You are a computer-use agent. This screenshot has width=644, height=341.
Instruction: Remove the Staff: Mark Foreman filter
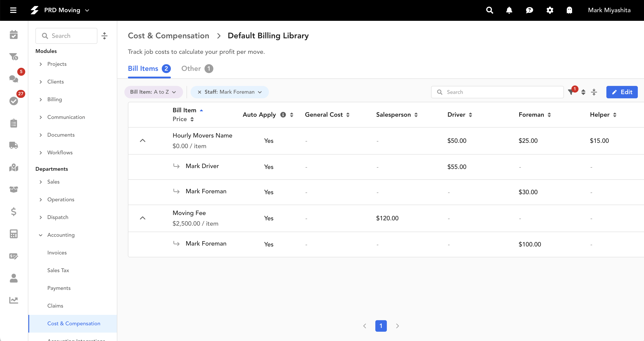tap(199, 92)
